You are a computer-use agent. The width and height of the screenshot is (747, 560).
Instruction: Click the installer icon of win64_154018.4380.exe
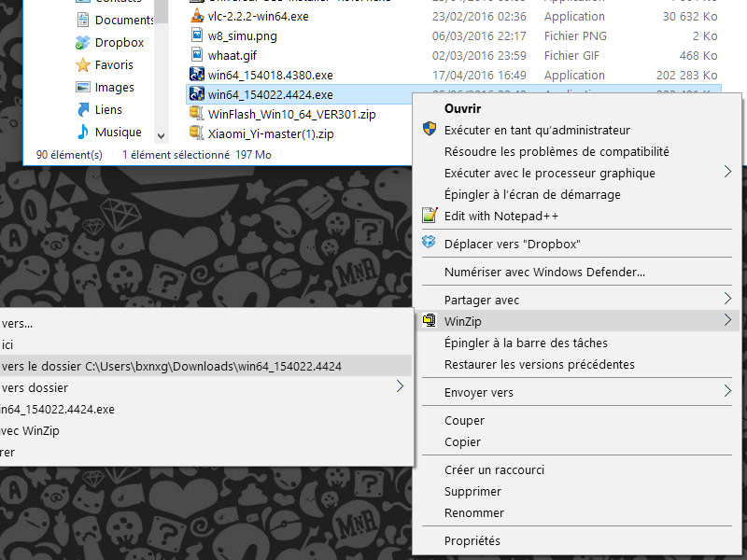tap(197, 75)
